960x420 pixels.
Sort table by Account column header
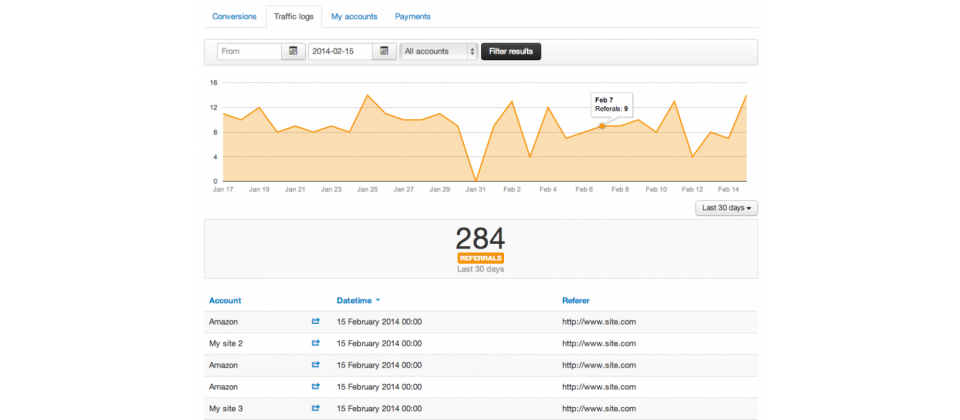(x=225, y=300)
